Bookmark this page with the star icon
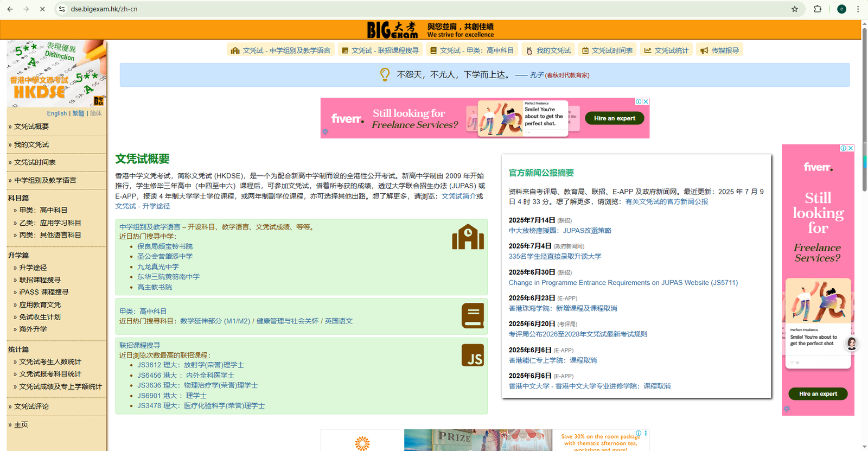Screen dimensions: 868x451 [795, 9]
